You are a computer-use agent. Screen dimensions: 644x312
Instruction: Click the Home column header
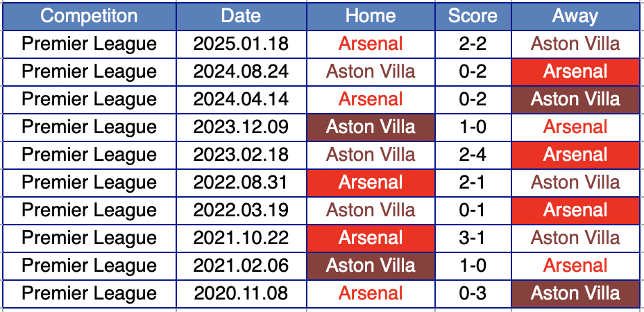(x=371, y=16)
